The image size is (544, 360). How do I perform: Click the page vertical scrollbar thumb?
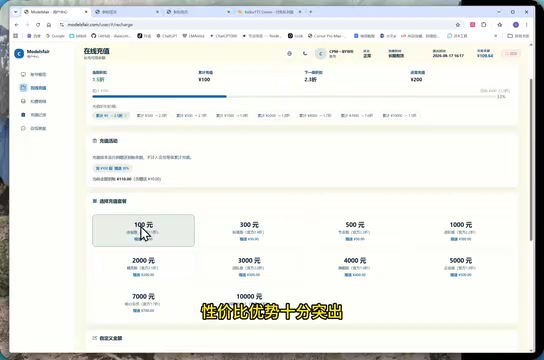coord(530,160)
